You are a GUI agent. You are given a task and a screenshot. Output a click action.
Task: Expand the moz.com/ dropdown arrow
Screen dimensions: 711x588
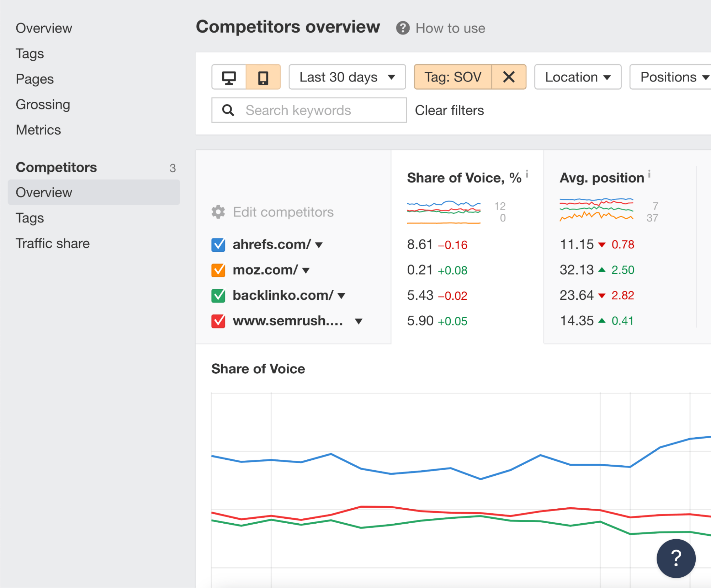[x=306, y=271]
